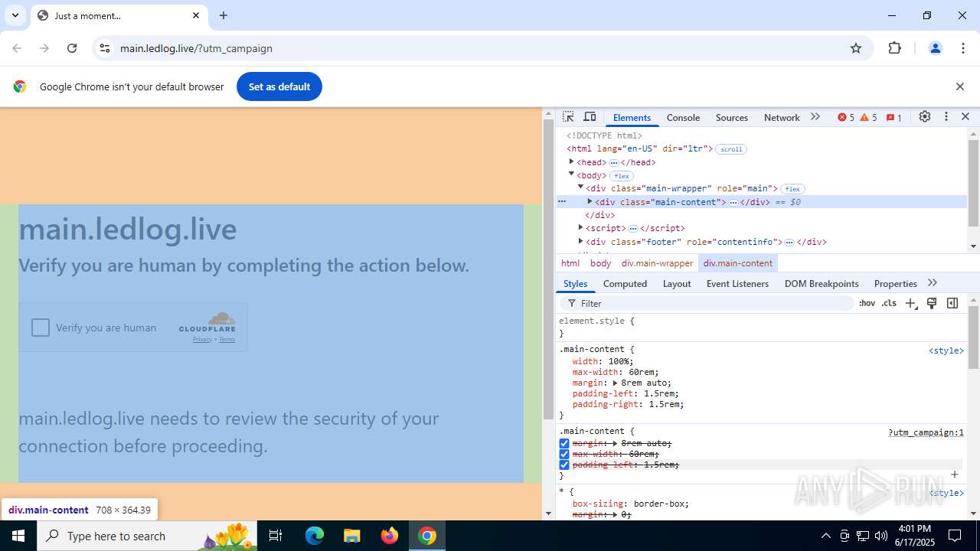Select the body breadcrumb
The height and width of the screenshot is (551, 980).
(x=600, y=263)
